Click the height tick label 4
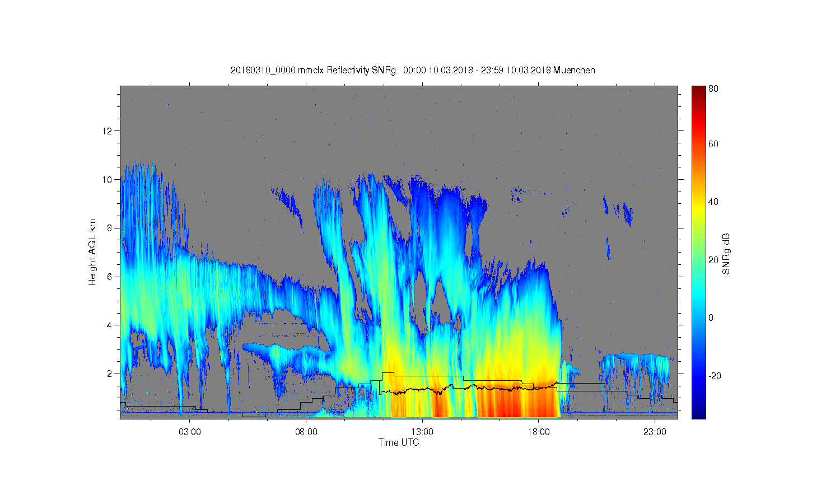 (x=111, y=325)
